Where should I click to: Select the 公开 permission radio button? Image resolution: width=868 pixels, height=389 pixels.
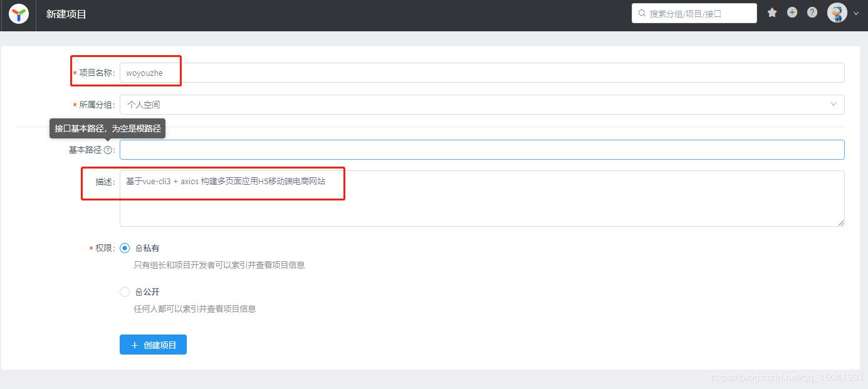[124, 291]
